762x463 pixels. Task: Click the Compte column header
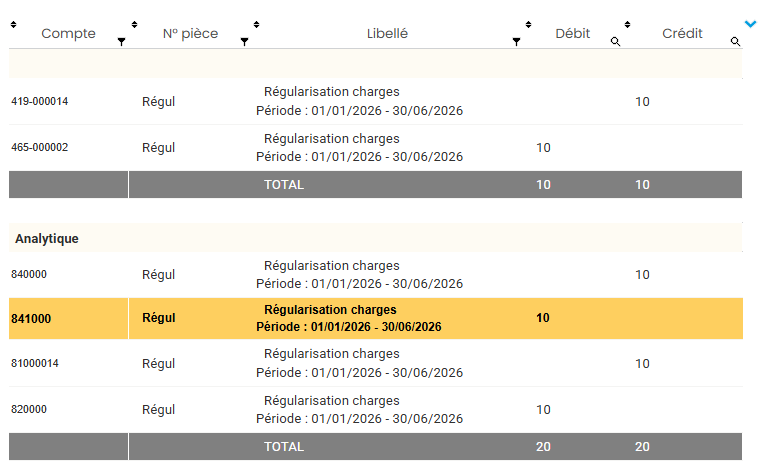point(69,34)
